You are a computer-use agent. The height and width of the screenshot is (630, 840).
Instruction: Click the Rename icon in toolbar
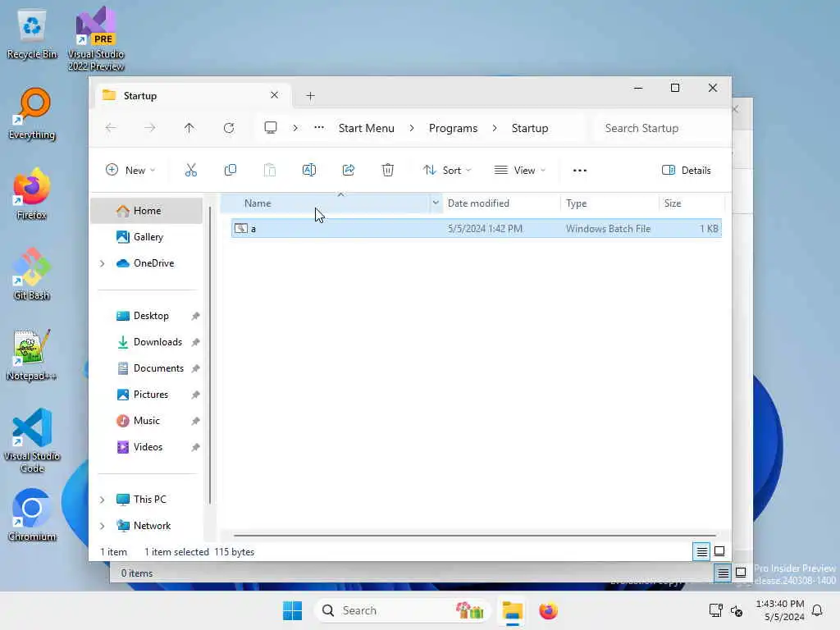click(309, 171)
